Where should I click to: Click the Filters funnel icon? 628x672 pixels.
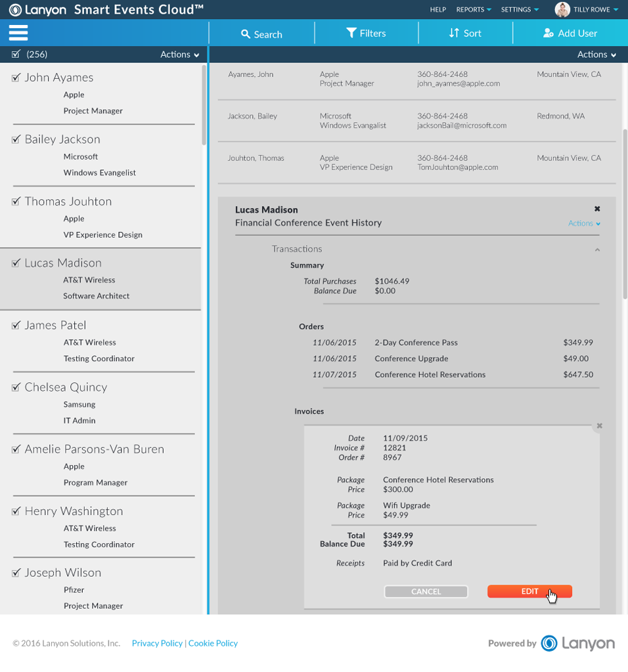(x=351, y=33)
